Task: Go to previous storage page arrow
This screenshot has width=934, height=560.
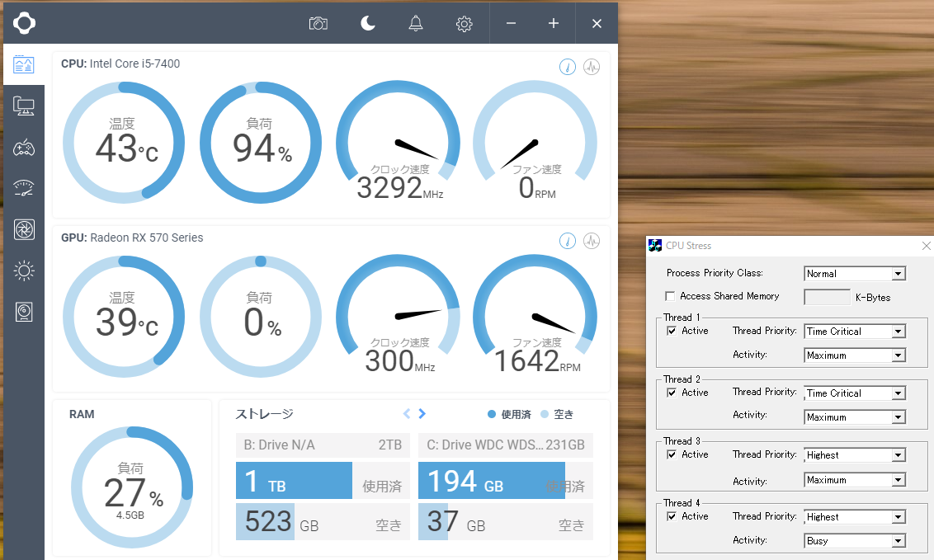Action: point(407,413)
